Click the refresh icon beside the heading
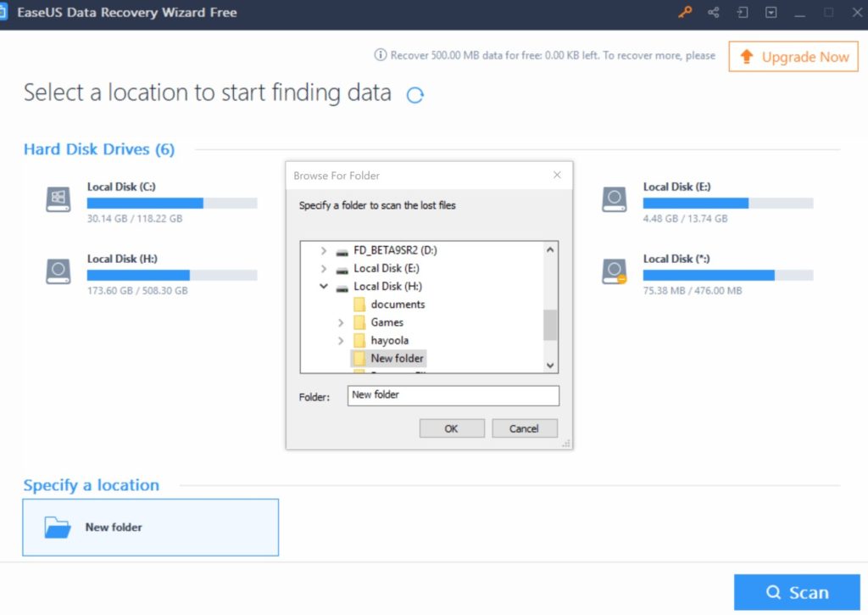The width and height of the screenshot is (868, 615). click(415, 95)
